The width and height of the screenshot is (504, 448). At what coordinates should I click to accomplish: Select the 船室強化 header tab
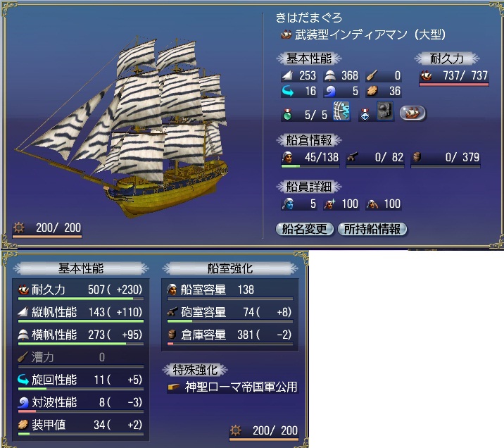tap(229, 268)
